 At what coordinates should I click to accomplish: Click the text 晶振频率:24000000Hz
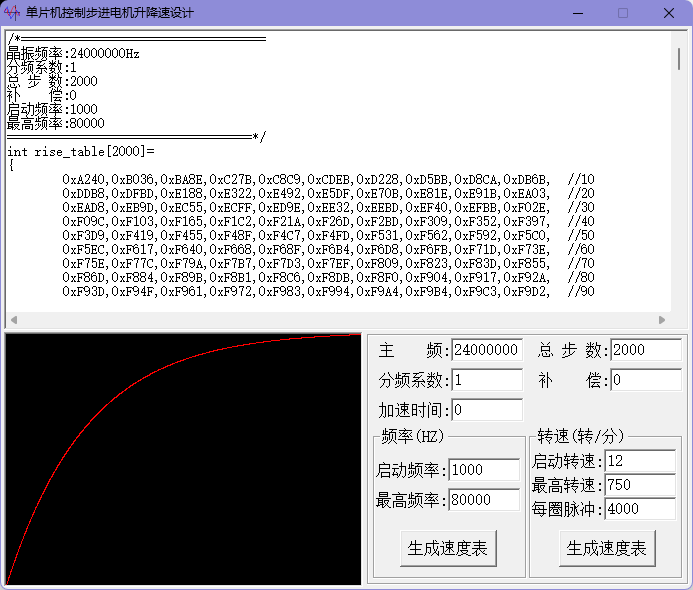point(73,54)
